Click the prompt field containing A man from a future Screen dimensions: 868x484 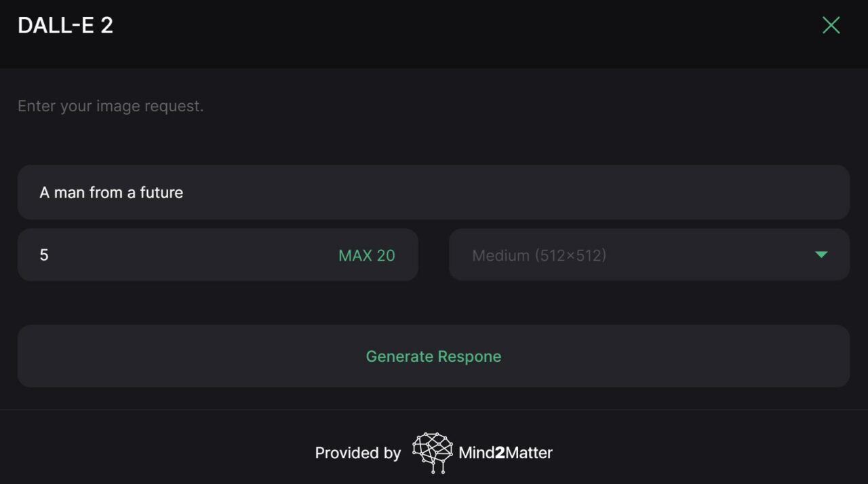click(434, 192)
